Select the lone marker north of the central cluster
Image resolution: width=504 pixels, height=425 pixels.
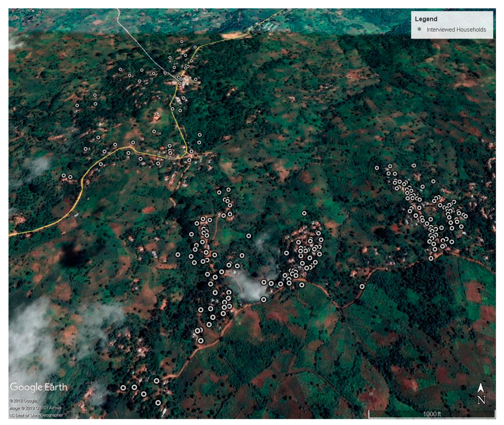point(304,213)
